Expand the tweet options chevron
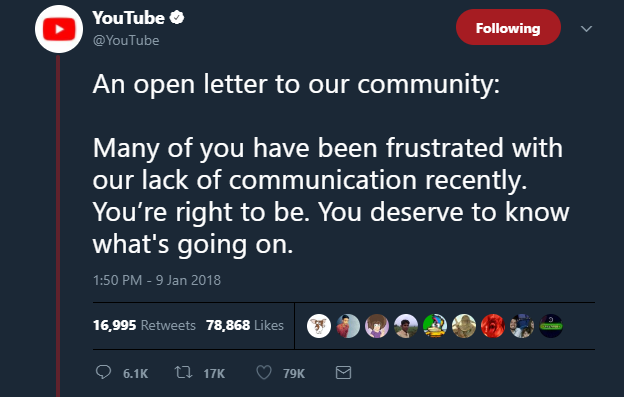624x397 pixels. pos(586,29)
